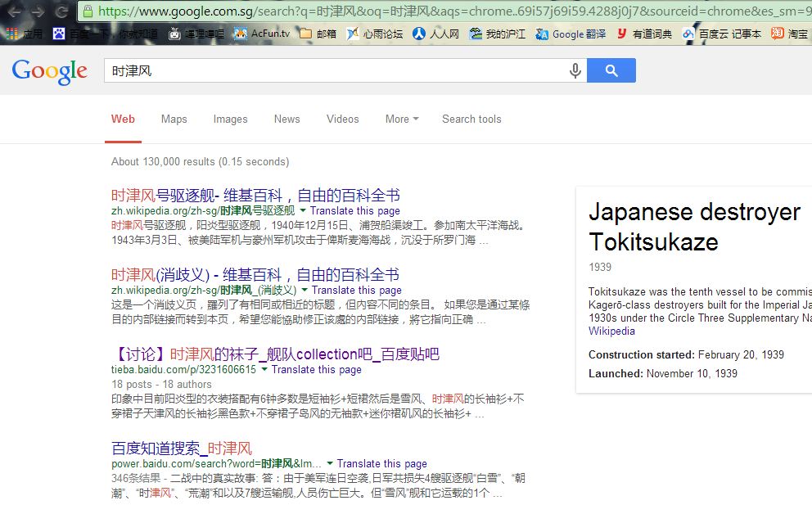Viewport: 812px width, 505px height.
Task: Open the 我的沪江 bookmark
Action: (497, 34)
